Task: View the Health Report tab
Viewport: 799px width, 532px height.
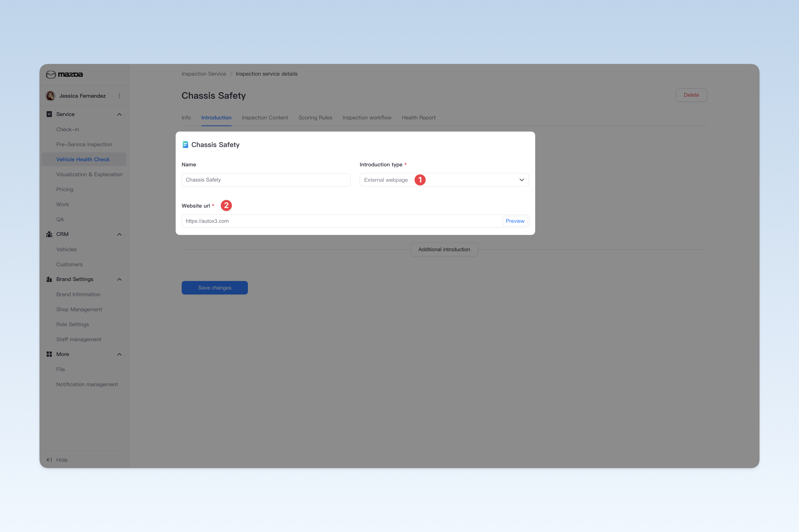Action: pyautogui.click(x=418, y=117)
